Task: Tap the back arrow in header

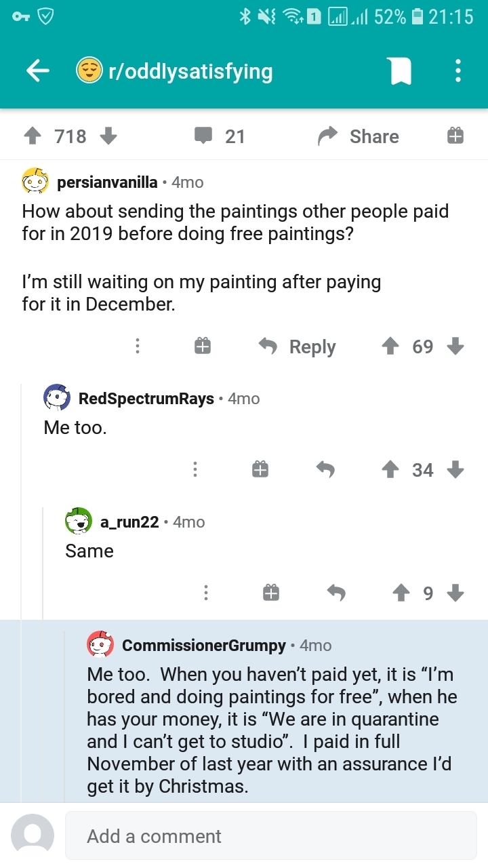Action: tap(38, 71)
